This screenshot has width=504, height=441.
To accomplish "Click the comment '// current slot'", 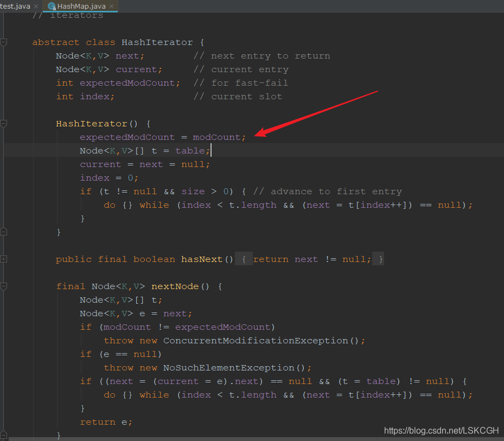I will click(238, 97).
